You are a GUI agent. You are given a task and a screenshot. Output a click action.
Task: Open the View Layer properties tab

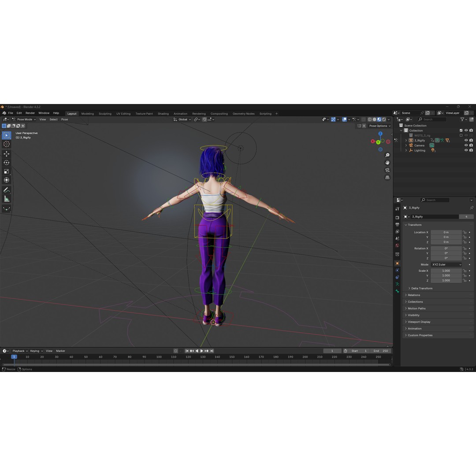click(x=397, y=232)
